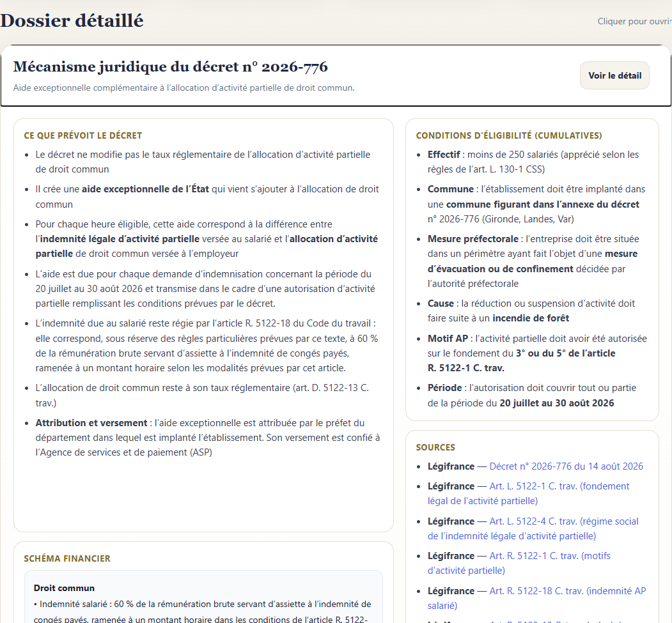Image resolution: width=672 pixels, height=623 pixels.
Task: Click the 'aide exceptionnelle de l'État' bold text
Action: coord(145,189)
